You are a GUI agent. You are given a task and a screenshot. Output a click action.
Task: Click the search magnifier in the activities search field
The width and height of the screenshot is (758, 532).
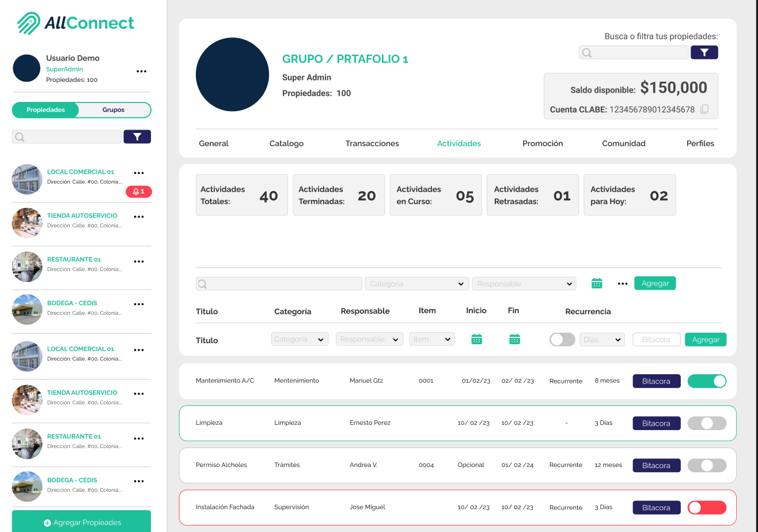[x=201, y=283]
